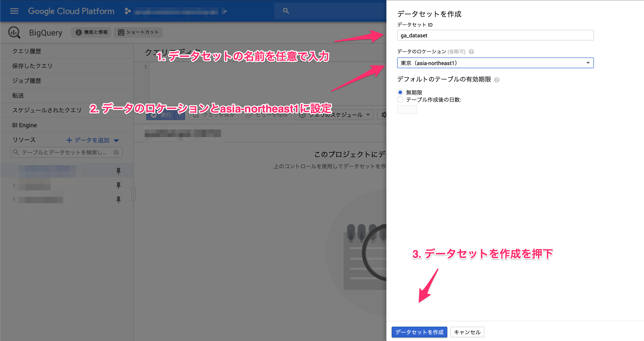Click the 実行 run query button

[161, 115]
